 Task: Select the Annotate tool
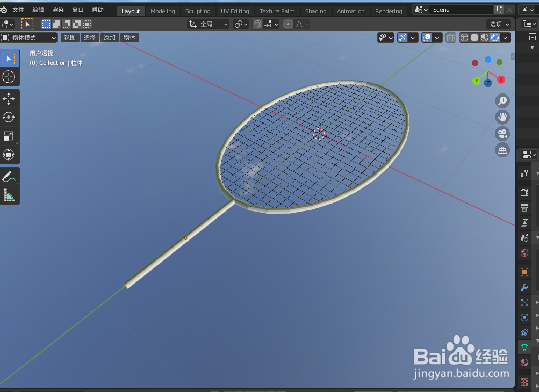(9, 177)
